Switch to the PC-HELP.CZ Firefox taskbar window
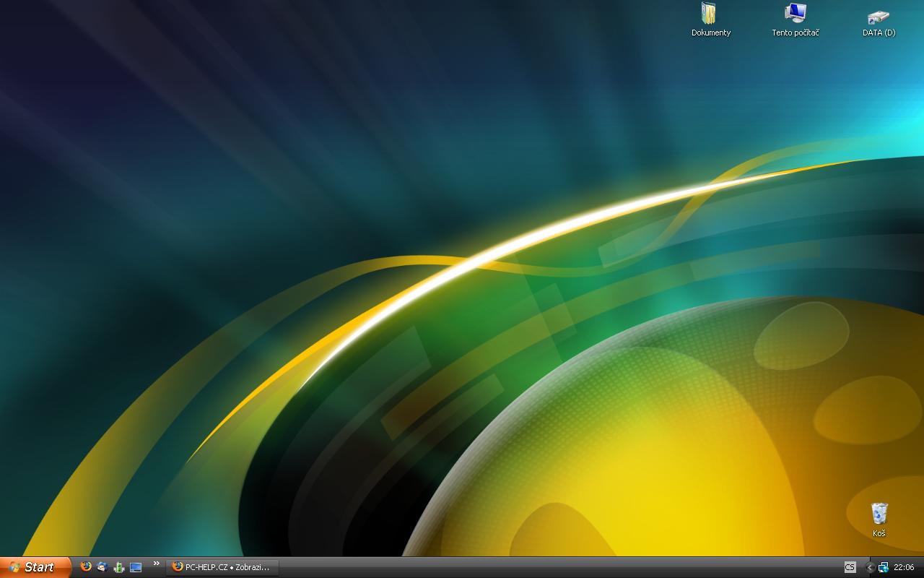The width and height of the screenshot is (924, 578). point(222,567)
